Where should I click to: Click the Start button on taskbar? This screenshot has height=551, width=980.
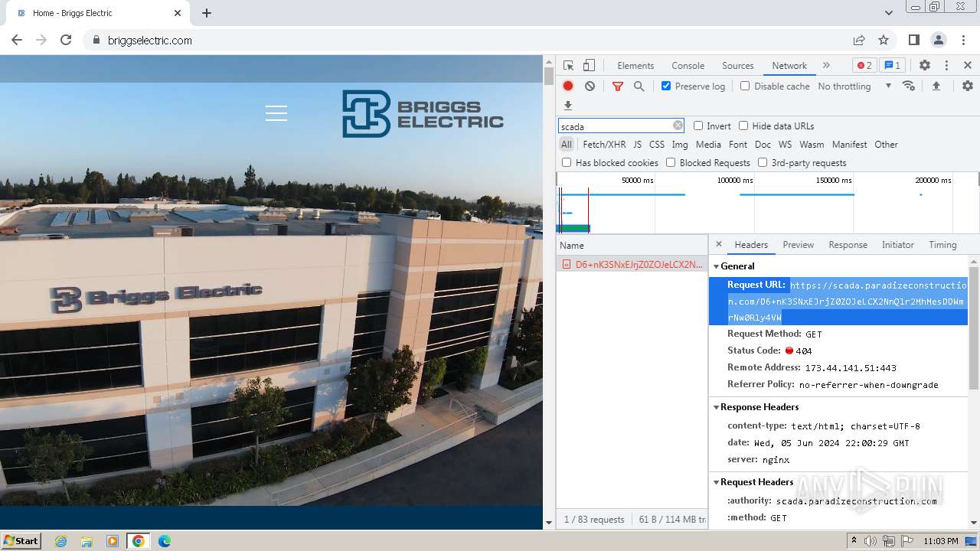click(21, 540)
